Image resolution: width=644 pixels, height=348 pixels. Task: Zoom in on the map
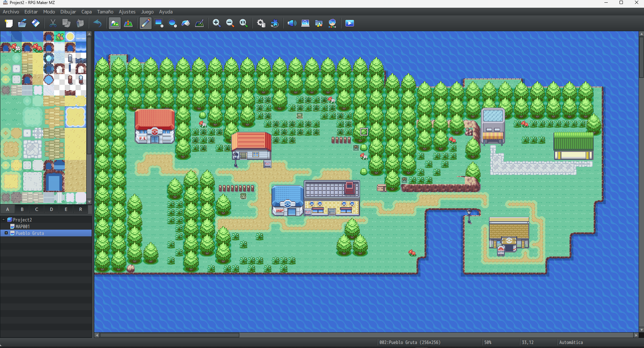[x=217, y=23]
